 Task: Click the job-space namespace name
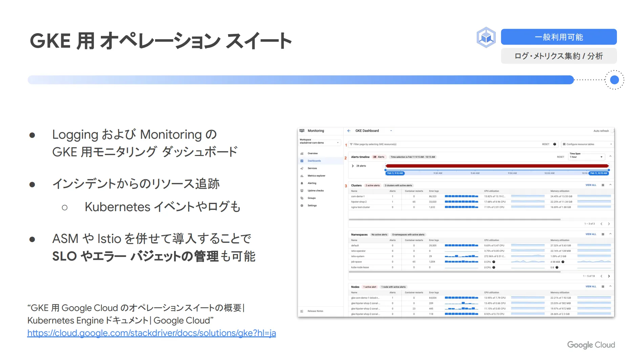(x=356, y=262)
